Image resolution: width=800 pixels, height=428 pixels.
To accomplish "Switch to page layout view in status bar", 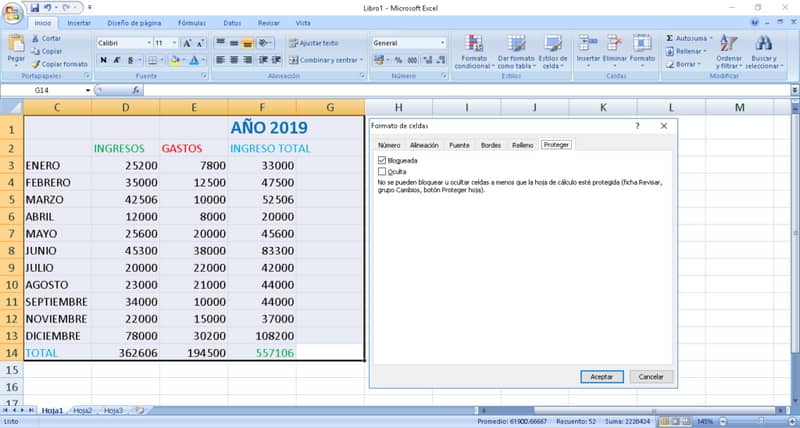I will click(x=676, y=422).
